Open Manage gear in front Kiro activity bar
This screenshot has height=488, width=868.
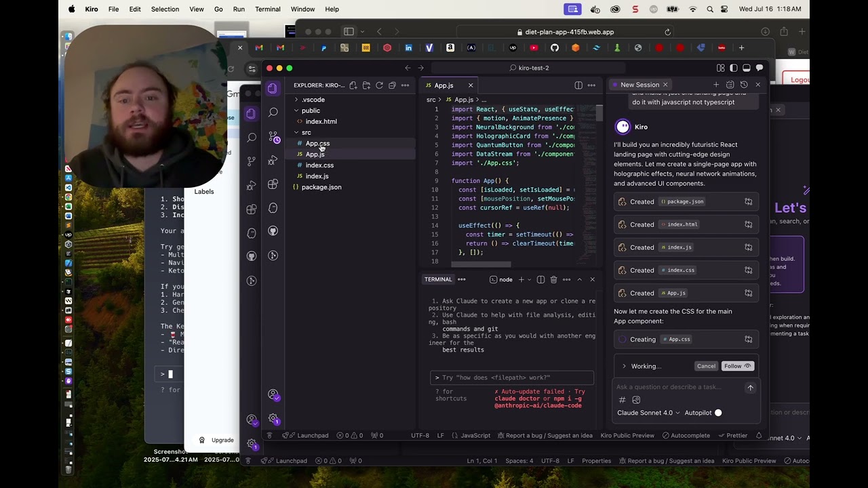tap(273, 419)
